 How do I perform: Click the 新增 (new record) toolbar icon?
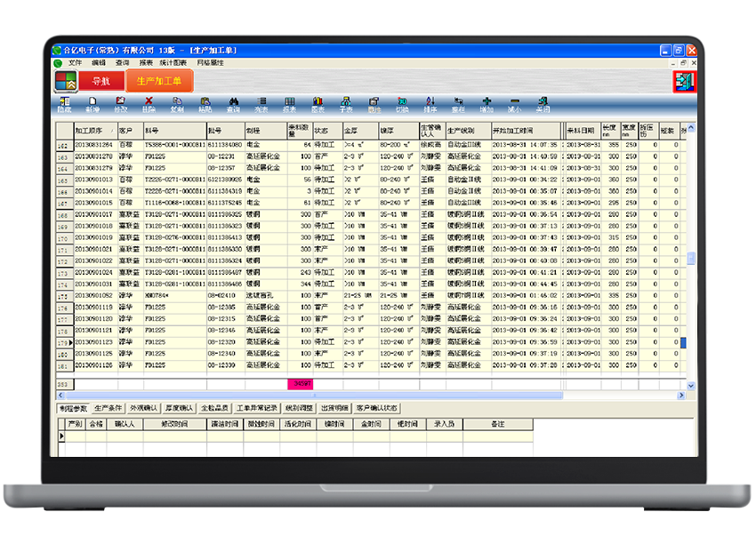point(92,104)
